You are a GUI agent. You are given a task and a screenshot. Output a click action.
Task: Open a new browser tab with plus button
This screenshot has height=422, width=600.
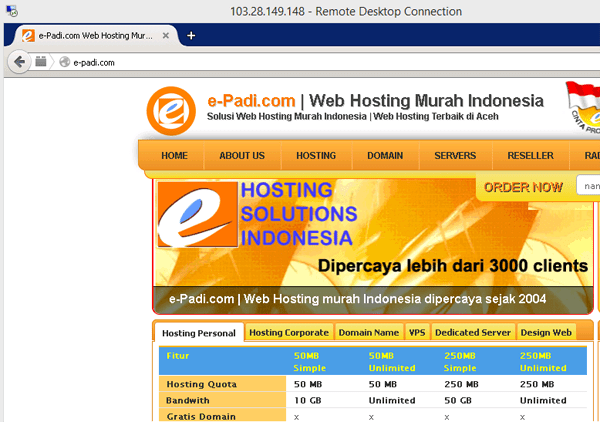point(191,36)
